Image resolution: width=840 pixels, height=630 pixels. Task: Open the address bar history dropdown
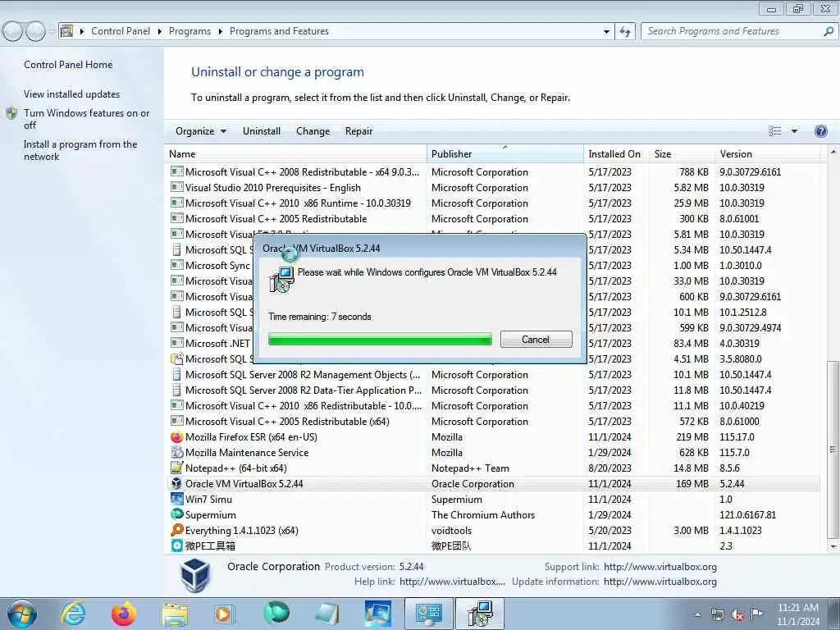(x=606, y=32)
